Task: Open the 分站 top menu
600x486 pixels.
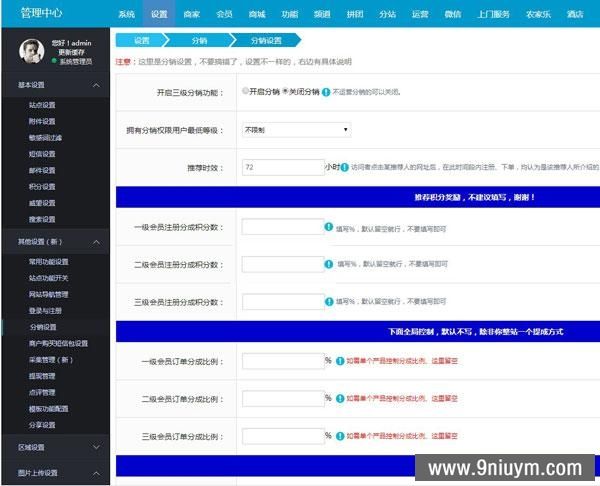Action: coord(387,14)
